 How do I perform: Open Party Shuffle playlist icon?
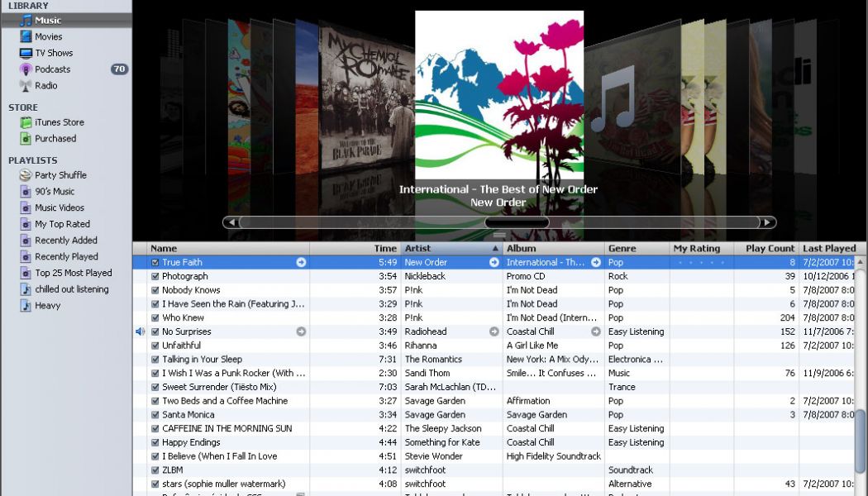point(26,175)
